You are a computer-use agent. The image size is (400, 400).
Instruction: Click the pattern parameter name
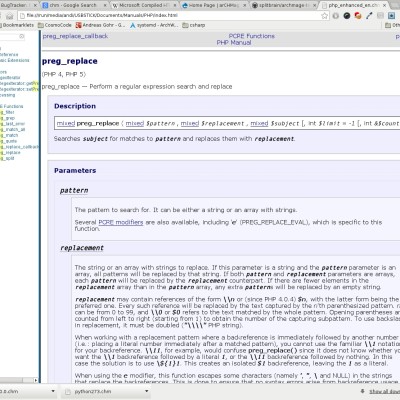(74, 191)
